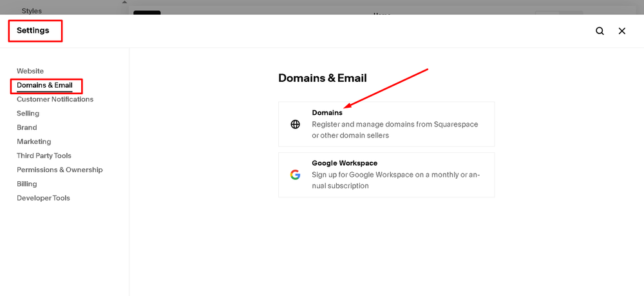Open the Brand settings section
The height and width of the screenshot is (296, 644).
coord(26,128)
